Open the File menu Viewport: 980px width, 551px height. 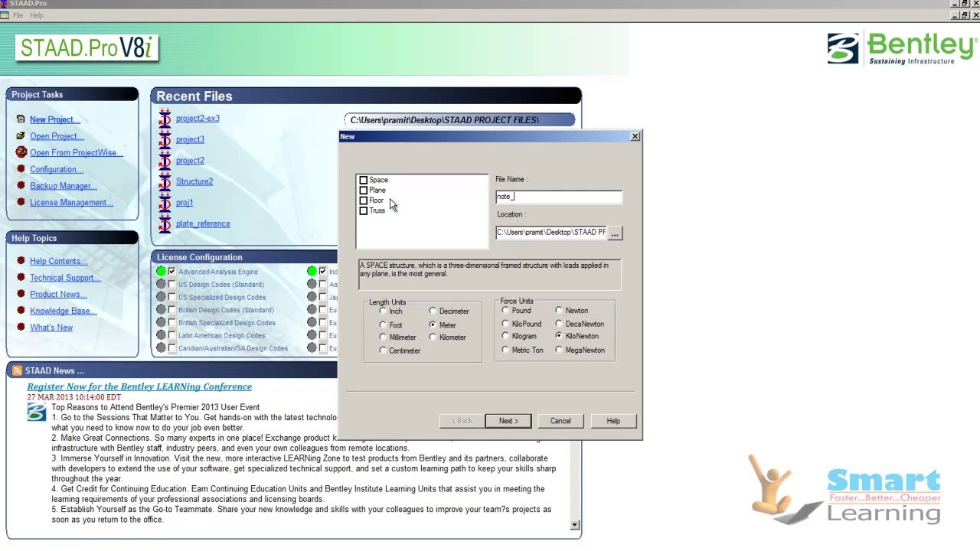click(18, 15)
